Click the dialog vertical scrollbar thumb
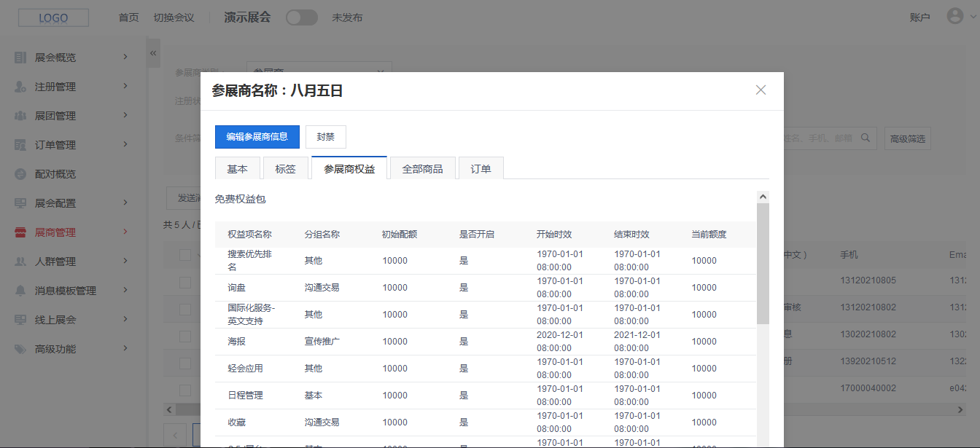The width and height of the screenshot is (980, 448). pos(763,264)
